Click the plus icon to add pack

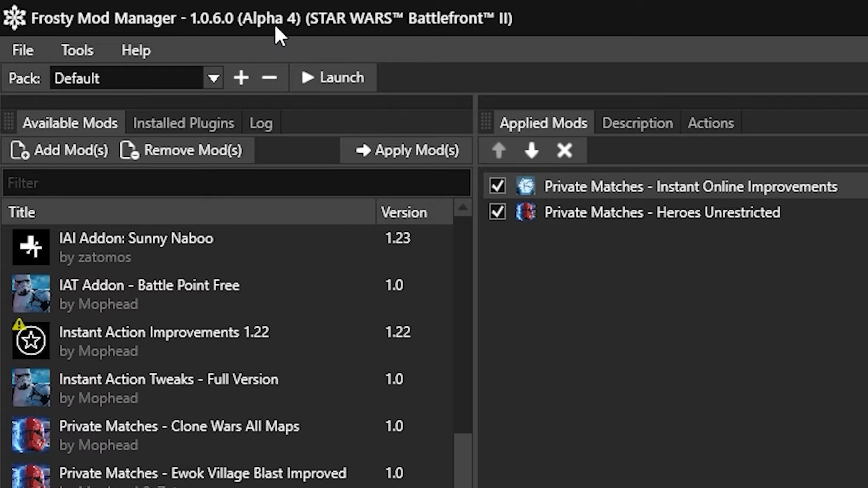pyautogui.click(x=241, y=78)
